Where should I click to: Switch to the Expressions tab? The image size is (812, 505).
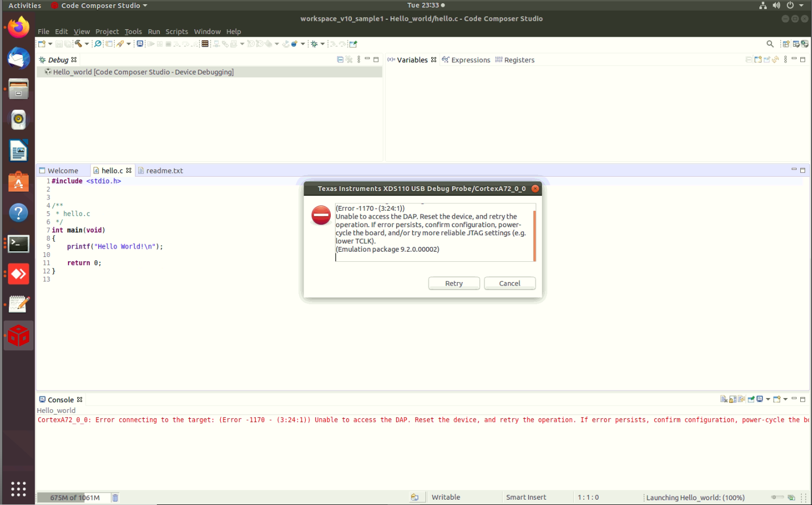466,60
